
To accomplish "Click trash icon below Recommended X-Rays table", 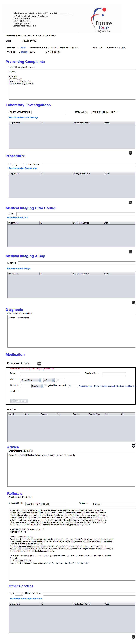I will pyautogui.click(x=133, y=302).
